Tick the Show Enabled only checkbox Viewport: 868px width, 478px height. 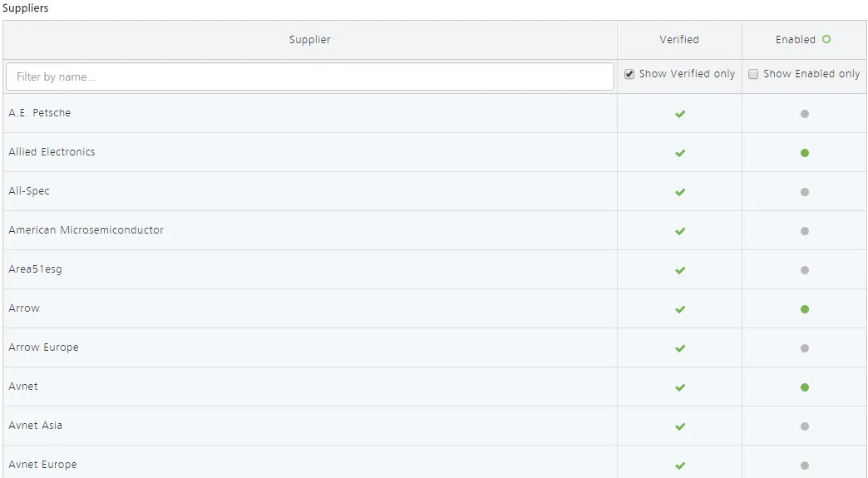(753, 74)
